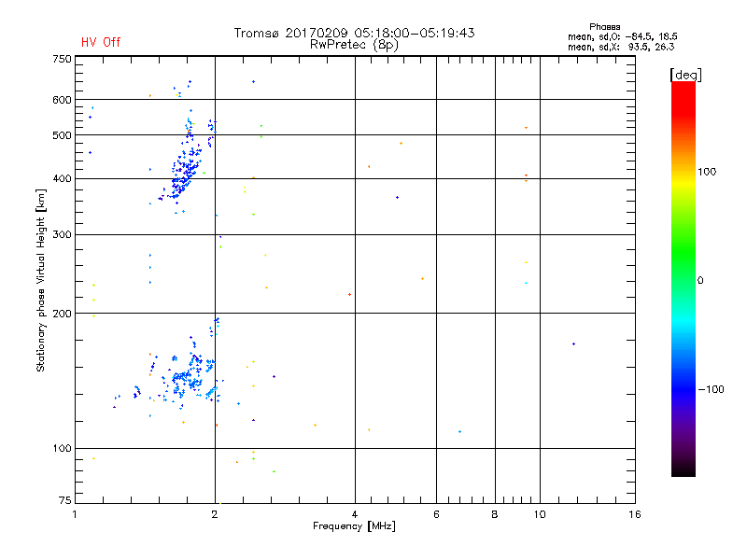Screen dimensions: 747x560
Task: Click the colorbar tick label "0"
Action: click(x=700, y=281)
